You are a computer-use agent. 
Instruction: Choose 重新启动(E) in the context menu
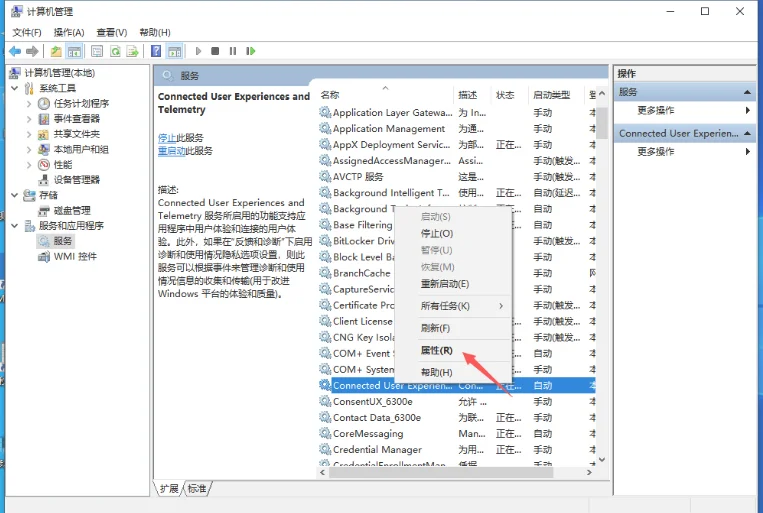tap(445, 284)
